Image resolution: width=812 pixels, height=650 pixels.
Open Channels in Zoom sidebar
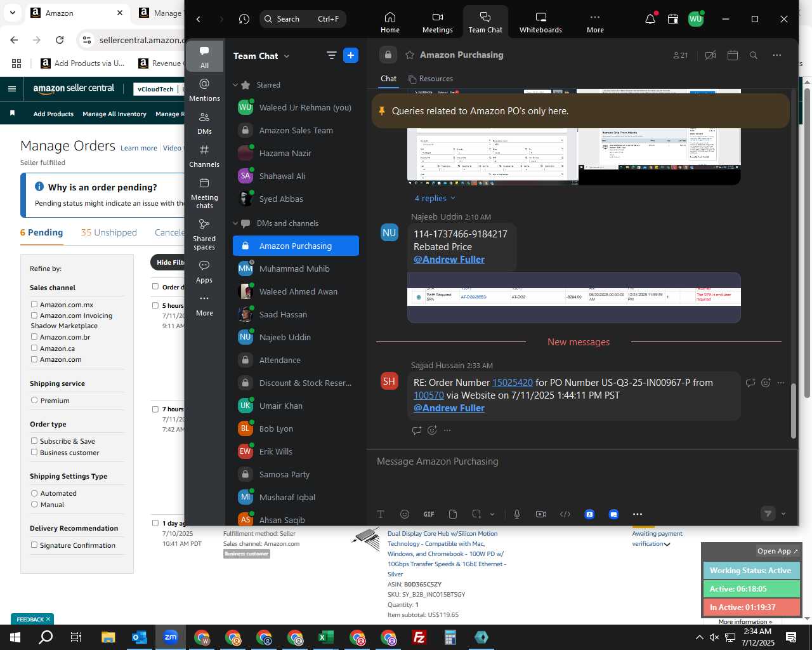(204, 156)
